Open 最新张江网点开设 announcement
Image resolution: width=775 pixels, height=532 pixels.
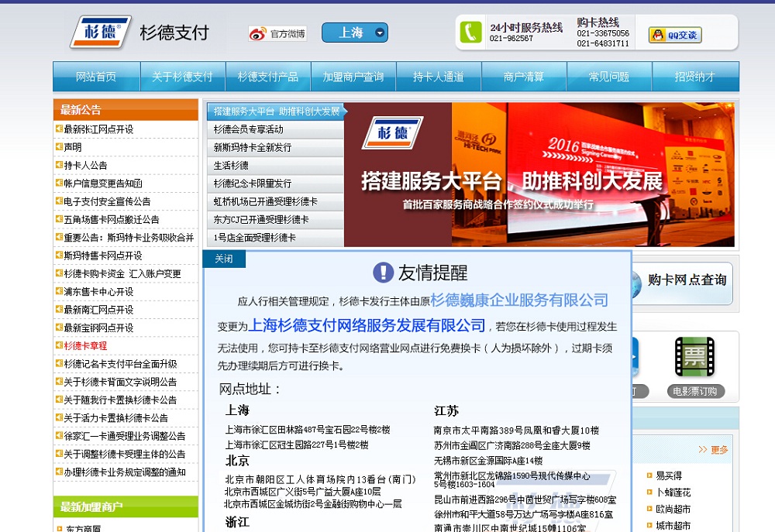(x=98, y=129)
